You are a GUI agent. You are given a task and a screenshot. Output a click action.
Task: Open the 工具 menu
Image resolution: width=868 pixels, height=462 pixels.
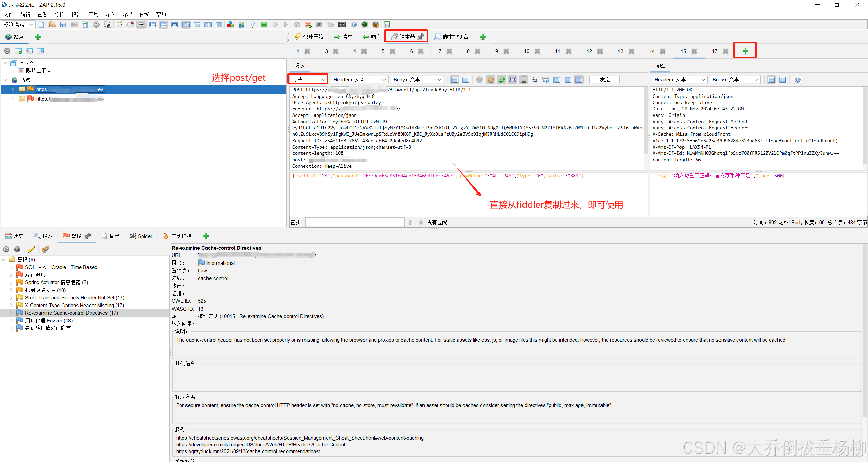click(93, 14)
